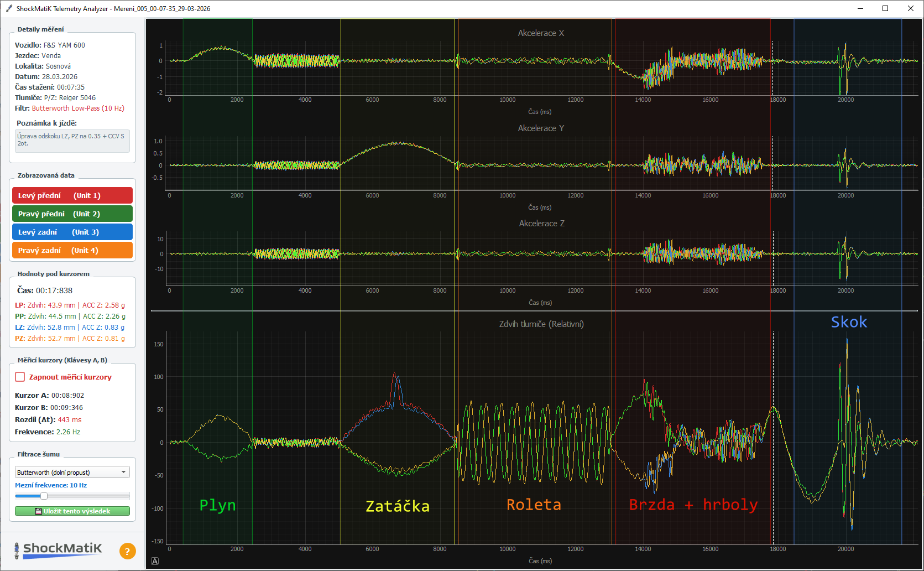
Task: Hide the Levý zadní (Unit 3) trace
Action: coord(72,232)
